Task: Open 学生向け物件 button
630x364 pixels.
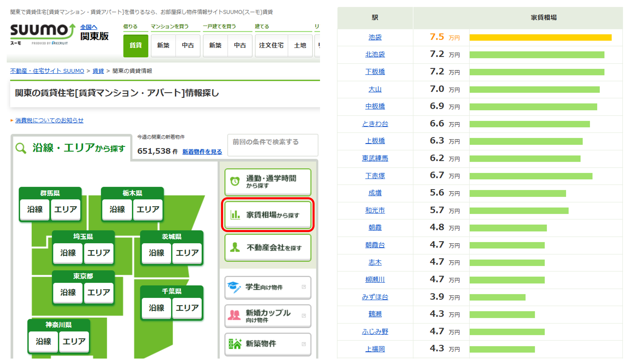Action: (268, 288)
